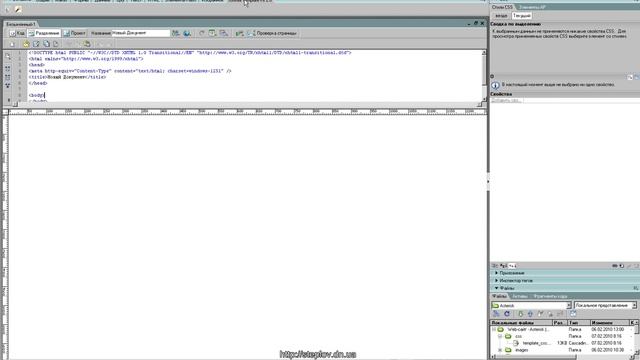Viewport: 640px width, 360px height.
Task: Click the Check out files icon
Action: coord(540,314)
